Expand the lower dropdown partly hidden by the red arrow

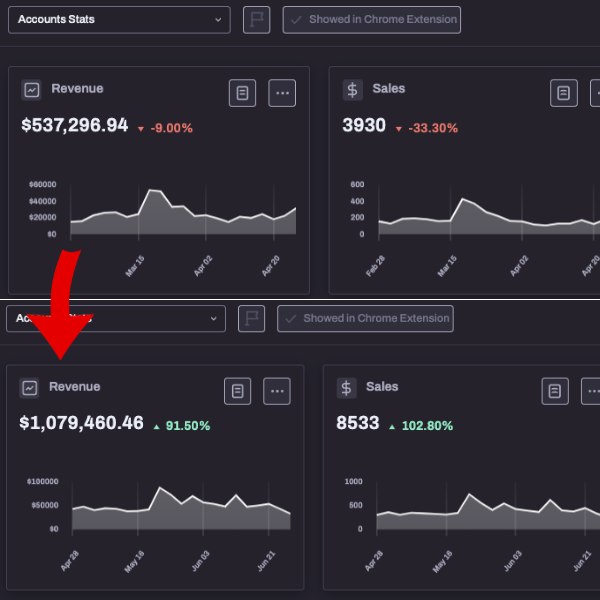(115, 319)
